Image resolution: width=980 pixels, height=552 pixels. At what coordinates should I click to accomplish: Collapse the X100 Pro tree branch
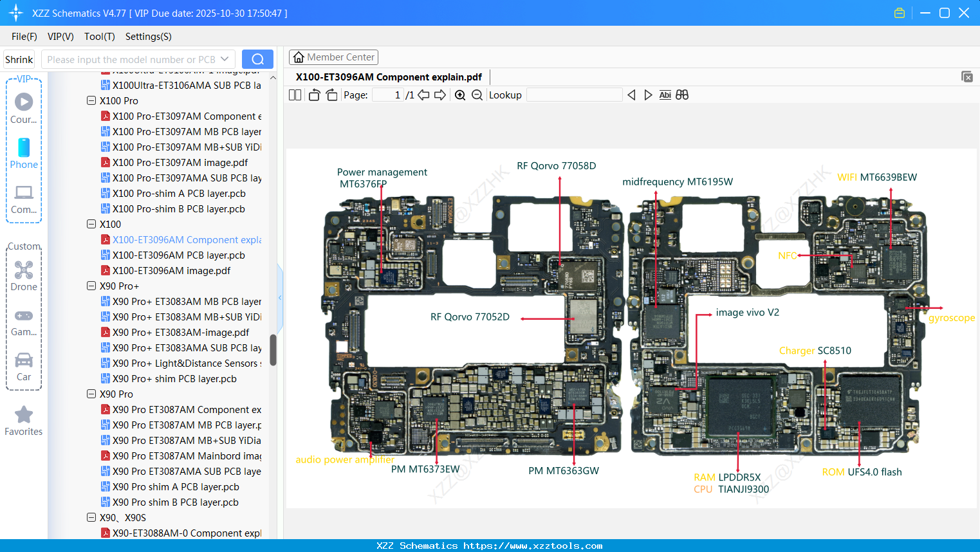pyautogui.click(x=91, y=100)
